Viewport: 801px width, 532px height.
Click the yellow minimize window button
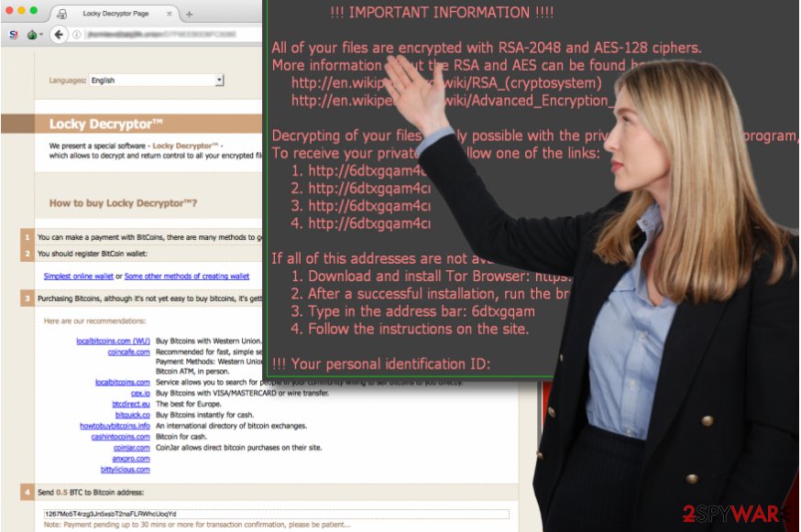click(21, 10)
